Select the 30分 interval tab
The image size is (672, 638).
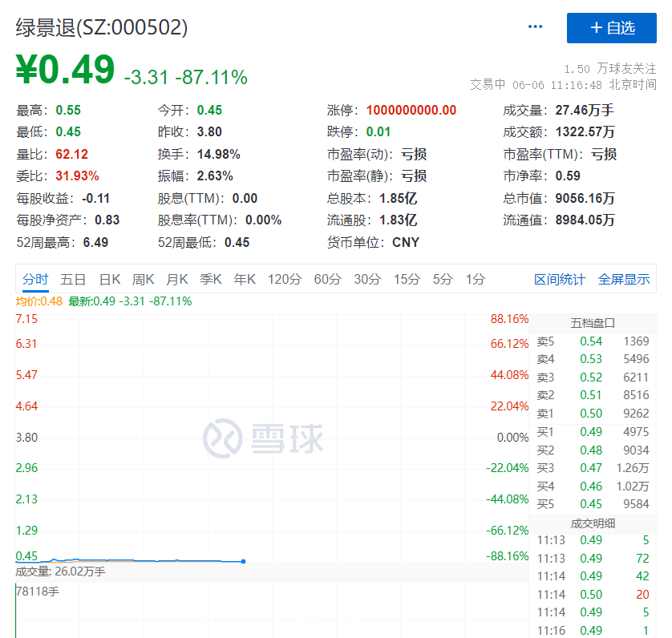point(367,280)
